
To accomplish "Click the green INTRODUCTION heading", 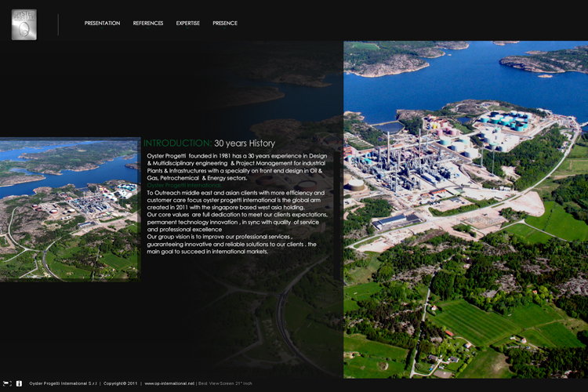I will (177, 143).
